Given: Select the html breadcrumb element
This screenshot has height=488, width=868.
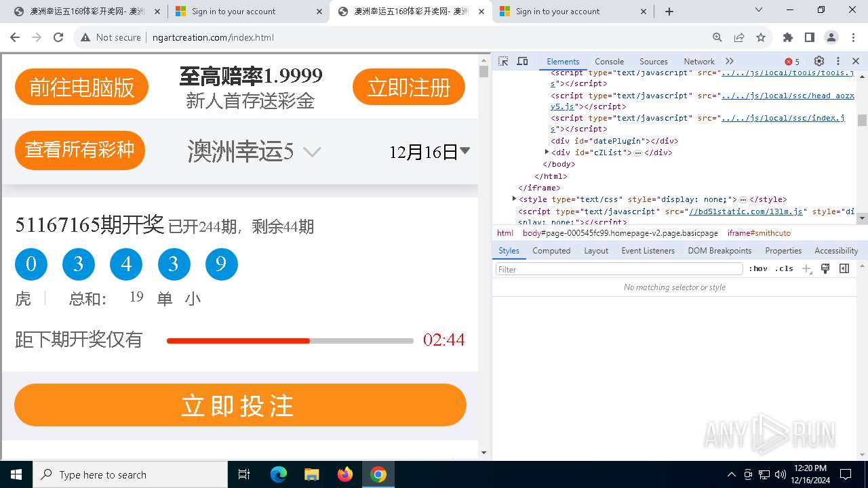Looking at the screenshot, I should [x=505, y=232].
